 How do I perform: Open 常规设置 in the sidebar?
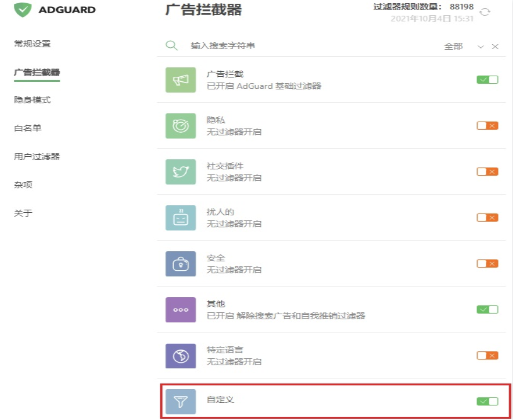click(32, 43)
